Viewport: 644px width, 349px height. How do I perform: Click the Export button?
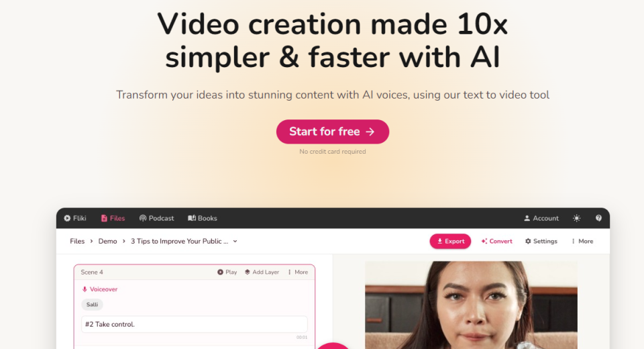click(x=450, y=242)
